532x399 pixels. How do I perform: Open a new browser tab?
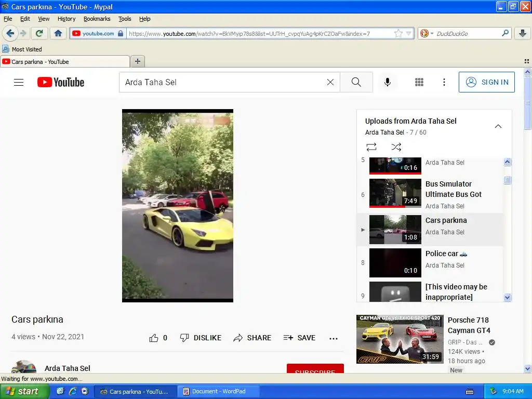coord(137,61)
